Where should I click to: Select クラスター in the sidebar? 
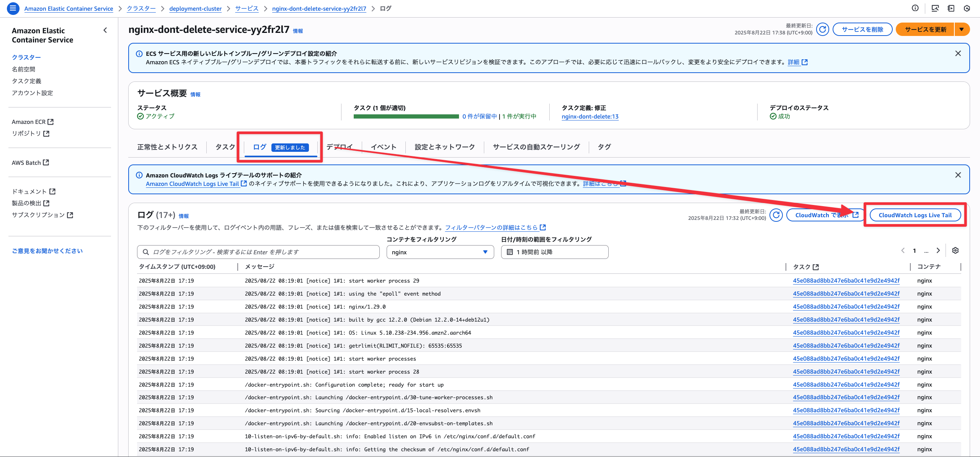[26, 57]
